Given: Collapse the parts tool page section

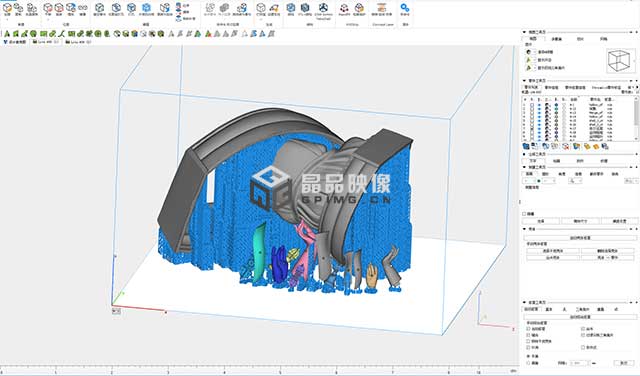Looking at the screenshot, I should point(524,81).
